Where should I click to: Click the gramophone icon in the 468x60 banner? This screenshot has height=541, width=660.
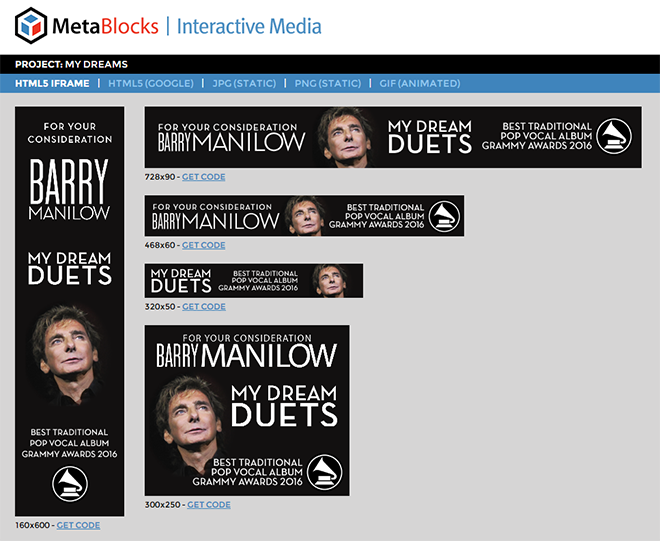click(x=444, y=216)
